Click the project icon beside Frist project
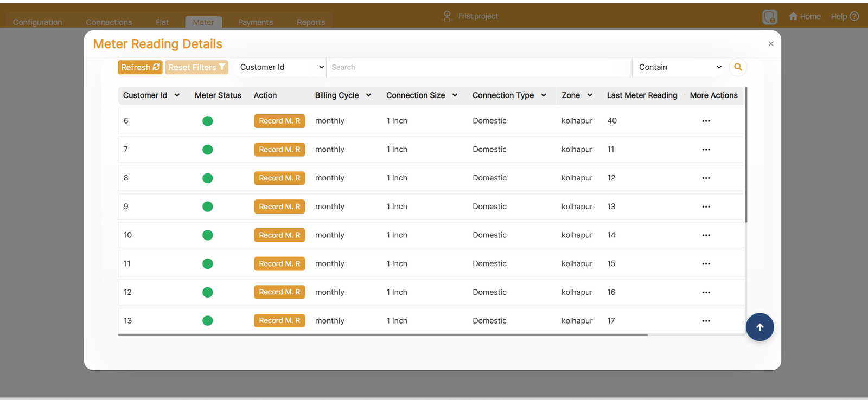The width and height of the screenshot is (868, 400). pos(447,16)
